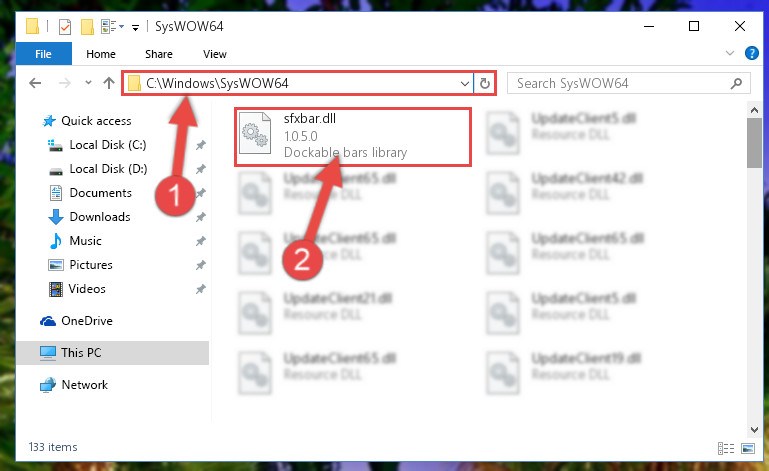Expand the address bar history dropdown
The image size is (769, 471).
pyautogui.click(x=464, y=83)
